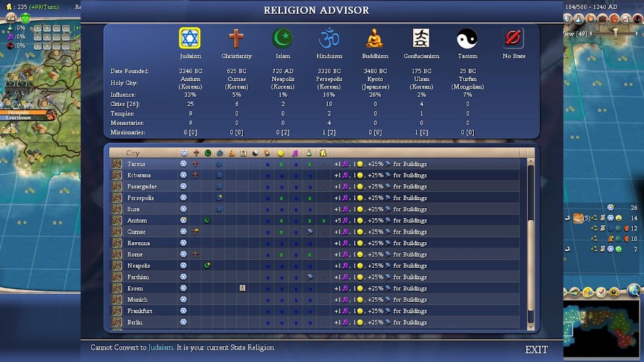
Task: Click scoreboard entry with score 26
Action: pyautogui.click(x=622, y=208)
